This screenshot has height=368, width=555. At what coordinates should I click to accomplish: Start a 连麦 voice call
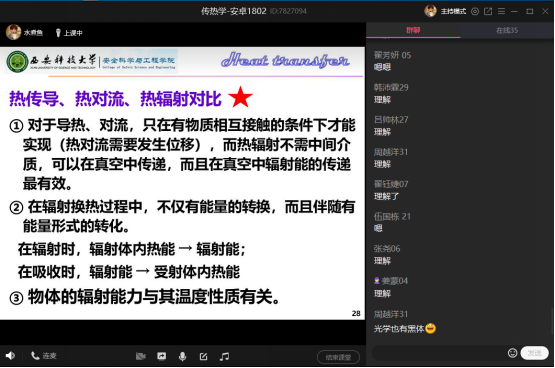pos(44,356)
